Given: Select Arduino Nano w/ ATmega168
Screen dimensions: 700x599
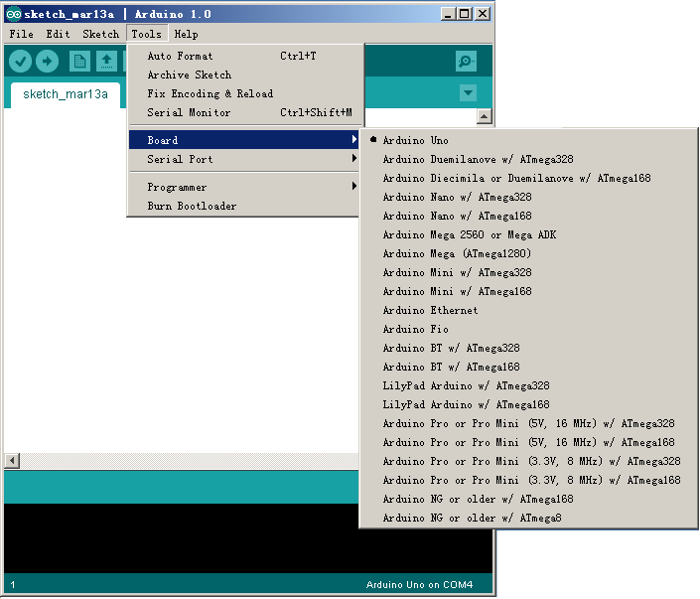Looking at the screenshot, I should click(528, 216).
